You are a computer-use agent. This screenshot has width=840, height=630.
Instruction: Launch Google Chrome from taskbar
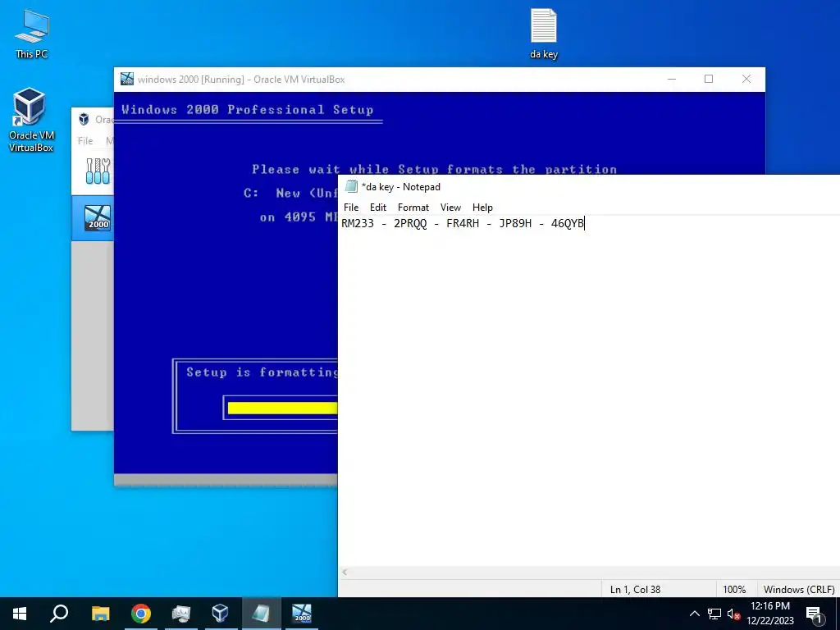tap(141, 614)
